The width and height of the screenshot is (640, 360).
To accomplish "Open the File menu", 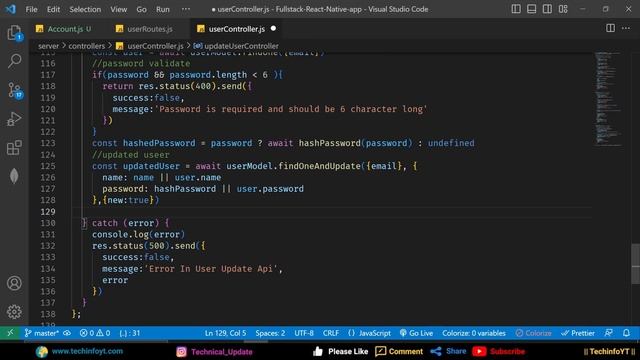I will pos(31,9).
